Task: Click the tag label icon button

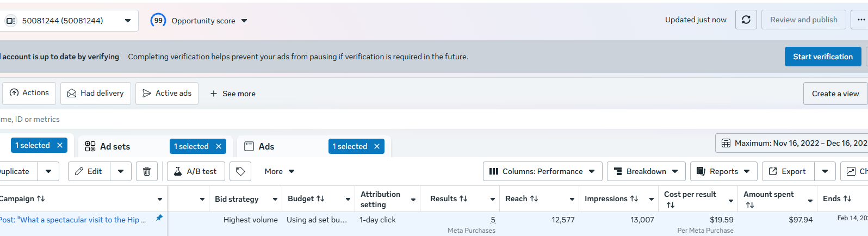Action: pos(240,171)
